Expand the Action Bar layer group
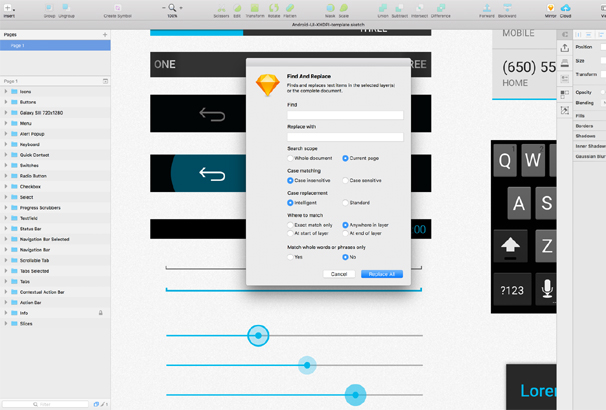The width and height of the screenshot is (606, 410). [x=6, y=301]
